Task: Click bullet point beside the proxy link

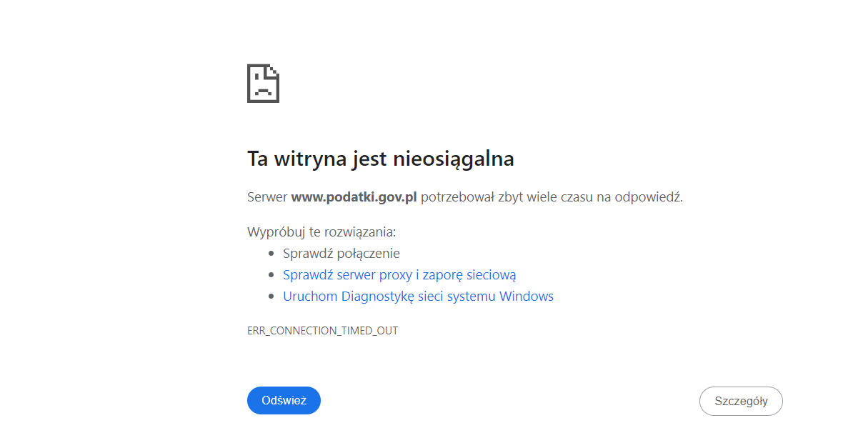Action: (271, 275)
